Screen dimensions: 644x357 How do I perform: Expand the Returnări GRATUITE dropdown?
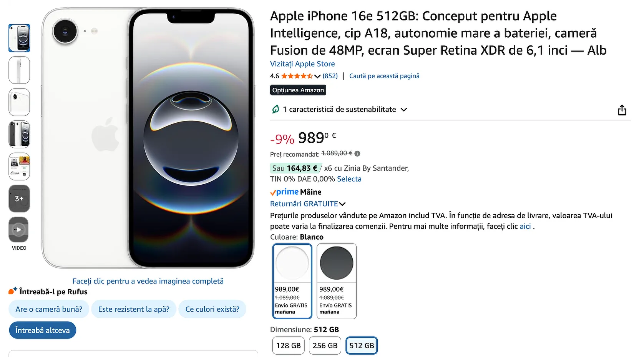[x=342, y=204]
